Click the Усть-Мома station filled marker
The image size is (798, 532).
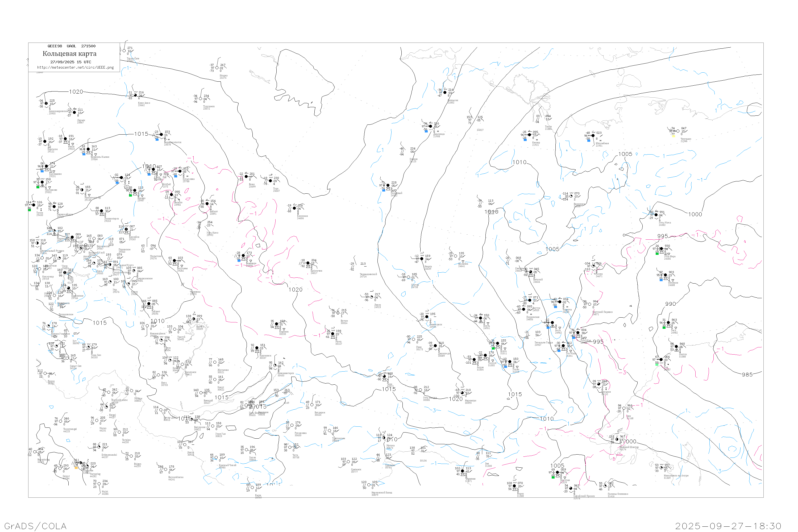(656, 215)
